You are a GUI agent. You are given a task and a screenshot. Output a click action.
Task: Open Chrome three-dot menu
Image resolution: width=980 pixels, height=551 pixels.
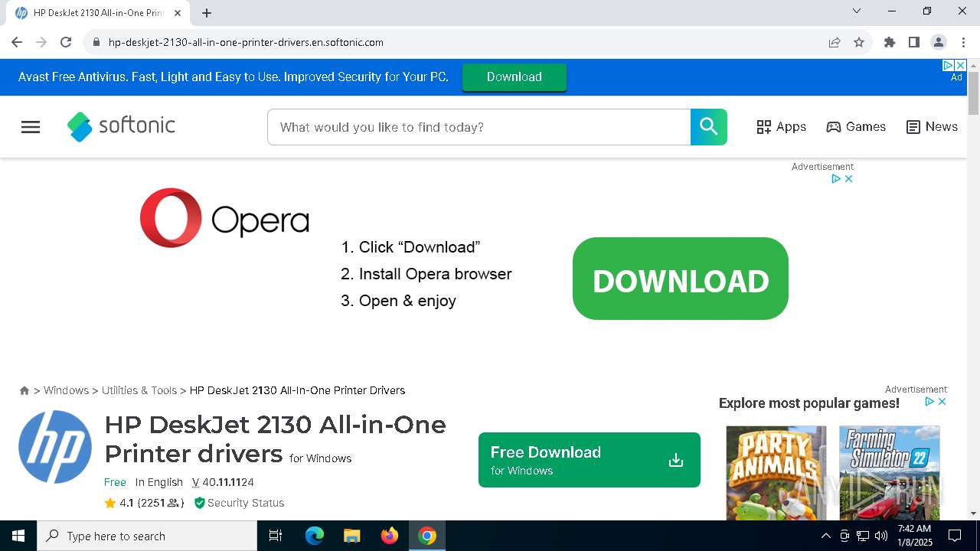[x=963, y=42]
